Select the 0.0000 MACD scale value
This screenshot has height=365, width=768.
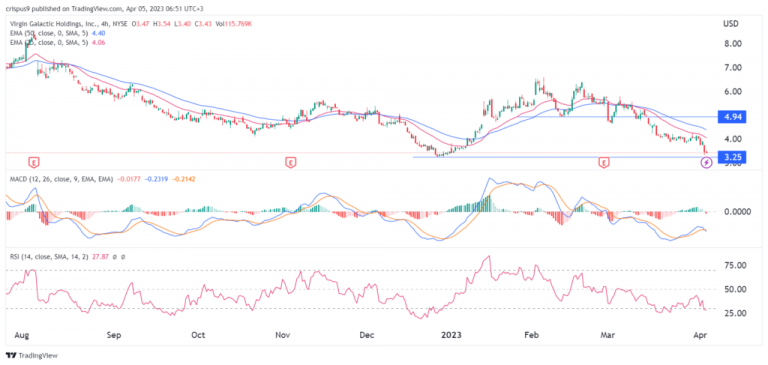(736, 212)
